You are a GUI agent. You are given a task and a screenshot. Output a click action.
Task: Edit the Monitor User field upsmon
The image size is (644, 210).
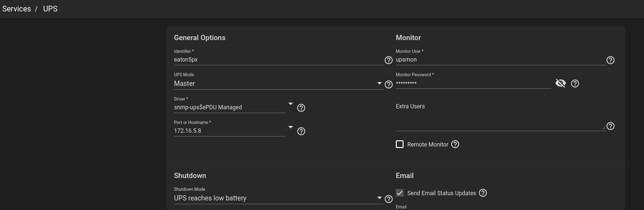[x=501, y=60]
